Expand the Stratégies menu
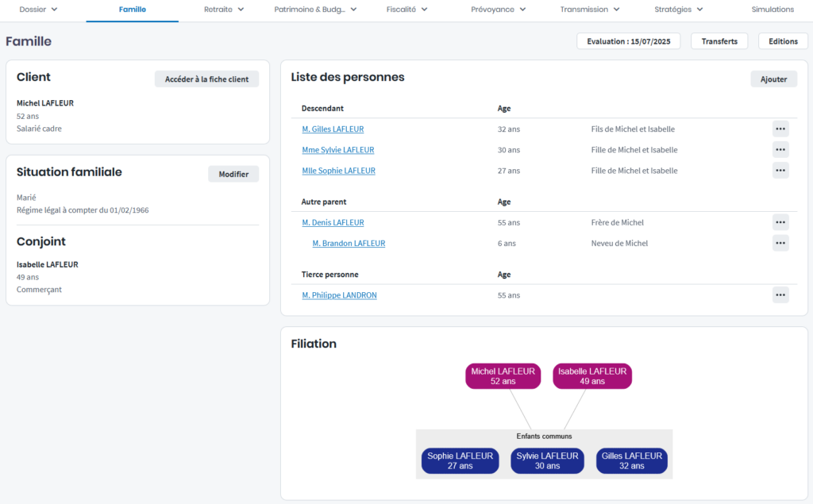Image resolution: width=813 pixels, height=504 pixels. (x=678, y=10)
